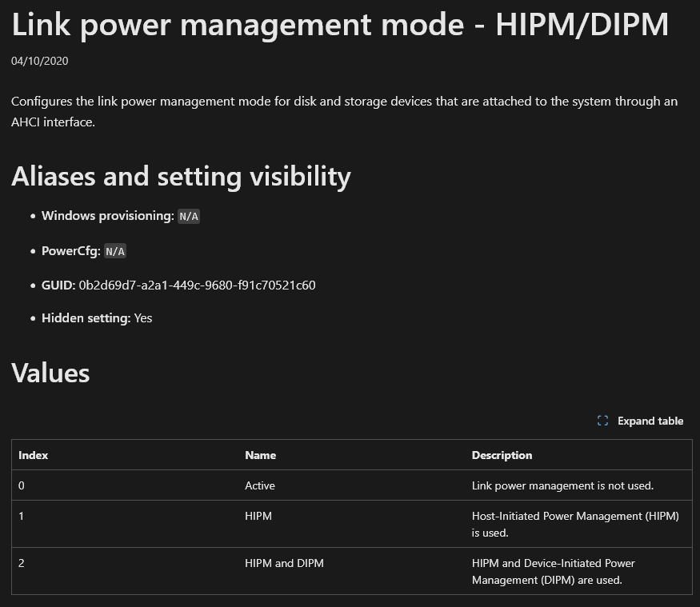Click the HIPM name cell
700x607 pixels.
click(258, 516)
